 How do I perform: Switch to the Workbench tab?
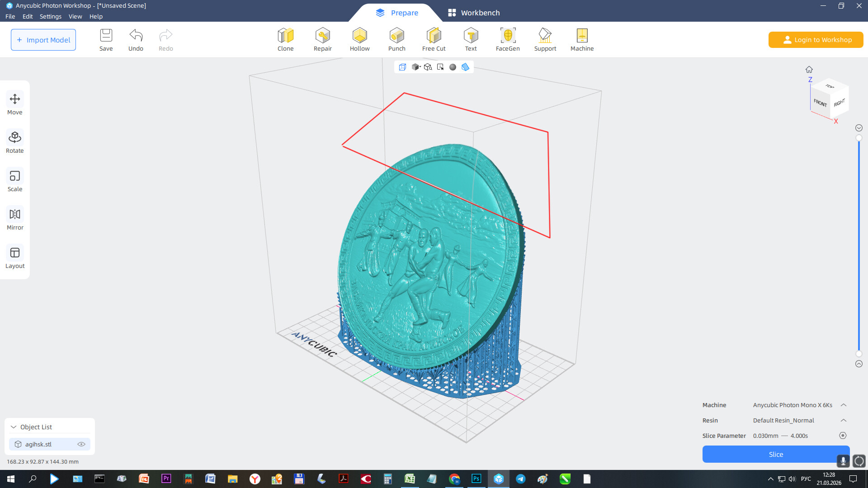click(474, 13)
